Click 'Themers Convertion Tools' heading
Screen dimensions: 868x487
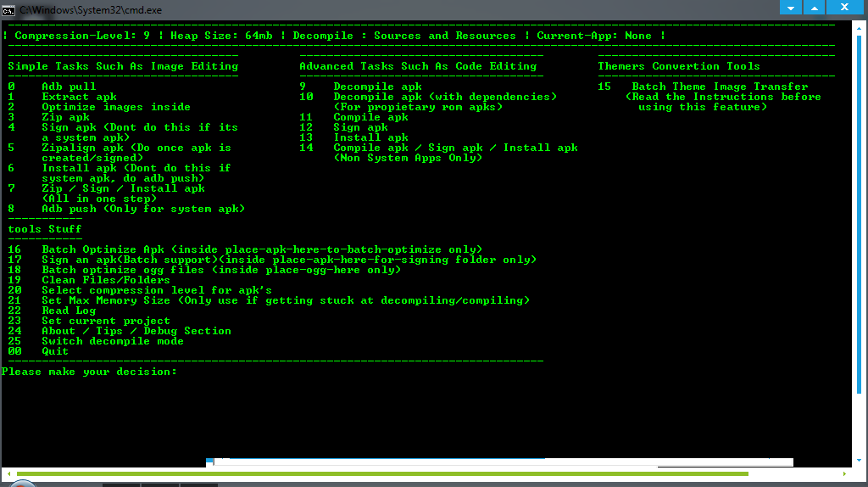click(679, 66)
